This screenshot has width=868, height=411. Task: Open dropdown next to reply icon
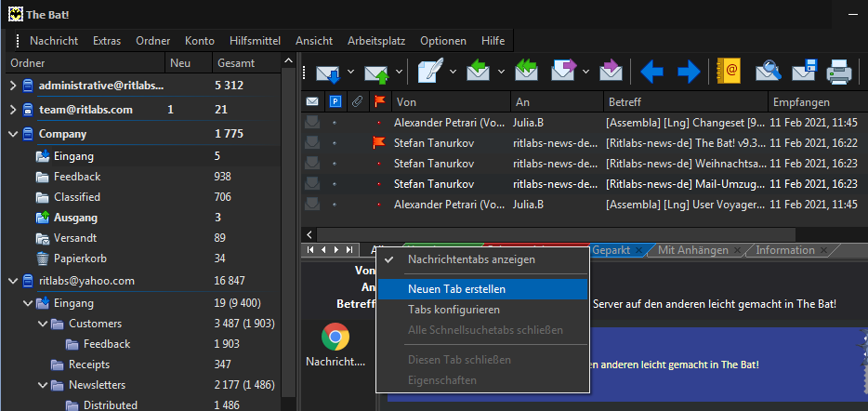tap(502, 72)
